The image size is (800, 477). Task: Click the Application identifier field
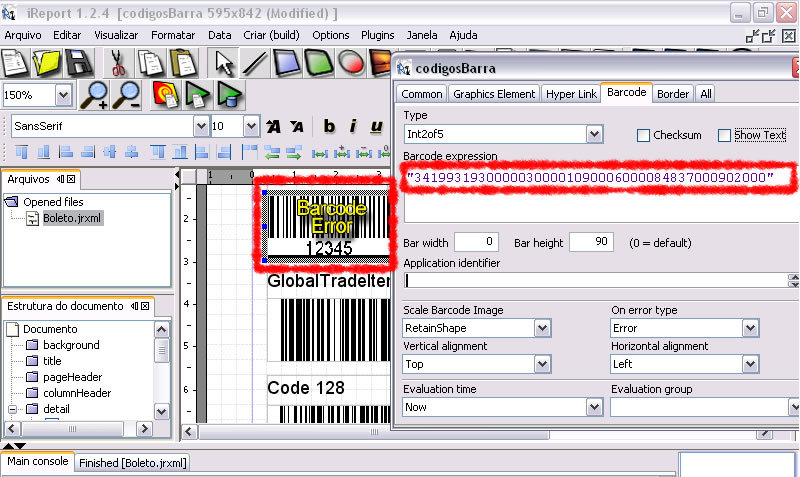tap(596, 280)
